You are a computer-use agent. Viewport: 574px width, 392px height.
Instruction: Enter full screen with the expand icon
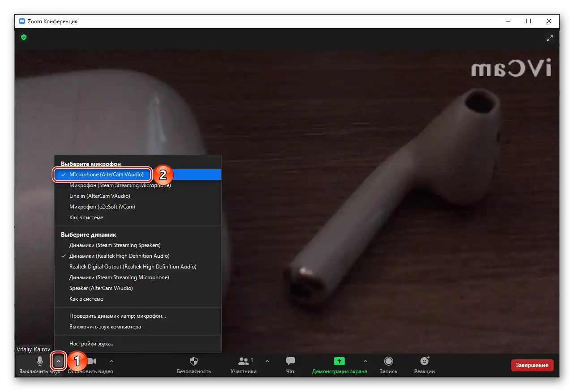click(x=550, y=38)
